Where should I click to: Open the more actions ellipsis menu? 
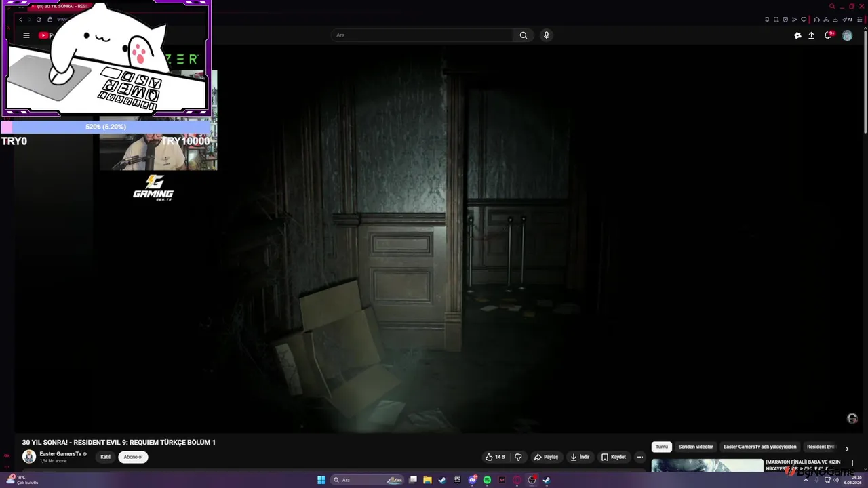(639, 457)
